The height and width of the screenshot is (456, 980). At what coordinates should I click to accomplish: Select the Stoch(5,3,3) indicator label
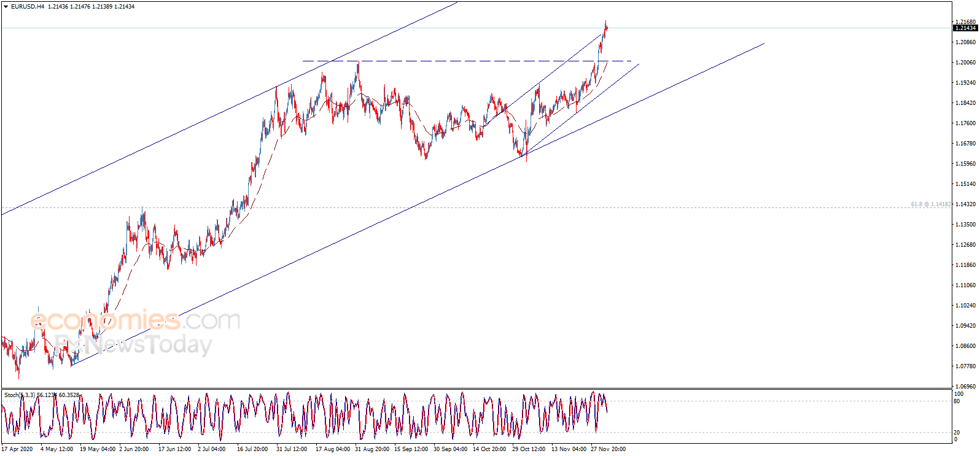click(20, 395)
